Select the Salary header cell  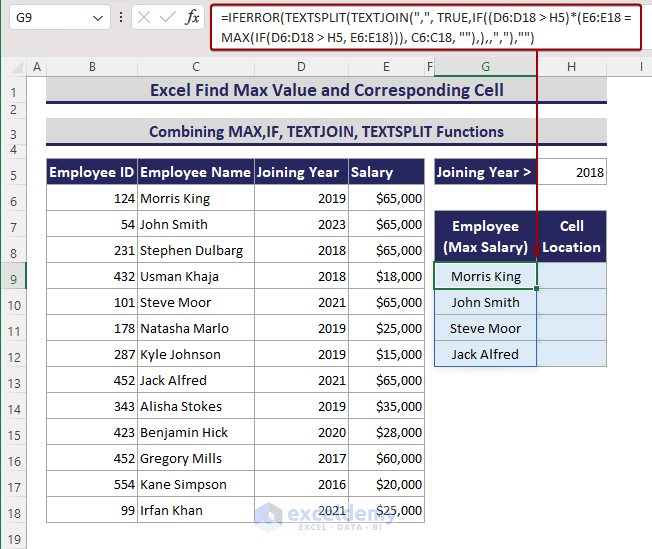386,172
